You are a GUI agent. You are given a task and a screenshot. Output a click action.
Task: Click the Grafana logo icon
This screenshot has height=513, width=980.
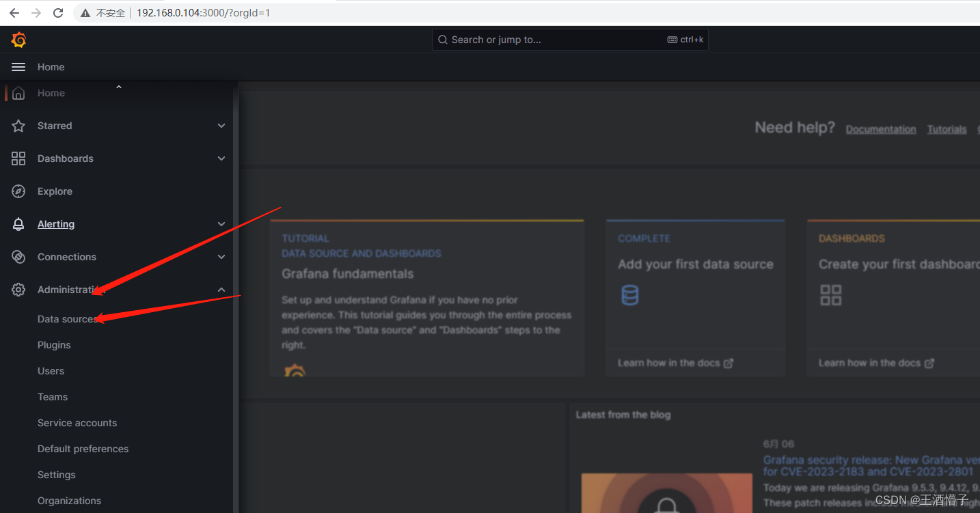click(18, 40)
